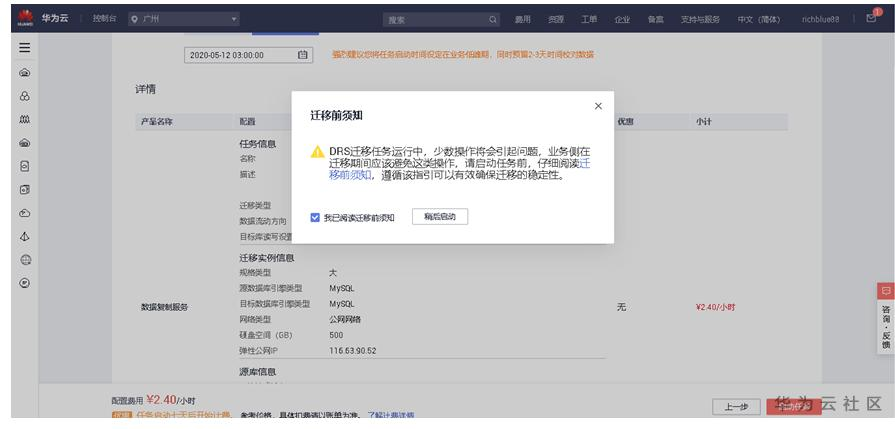Click the 上一步 button
This screenshot has width=895, height=429.
736,407
